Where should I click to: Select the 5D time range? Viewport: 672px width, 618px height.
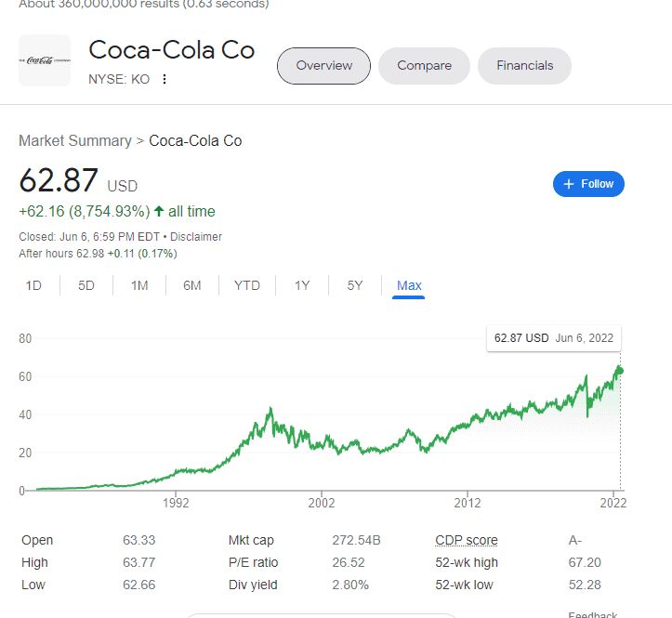tap(86, 285)
